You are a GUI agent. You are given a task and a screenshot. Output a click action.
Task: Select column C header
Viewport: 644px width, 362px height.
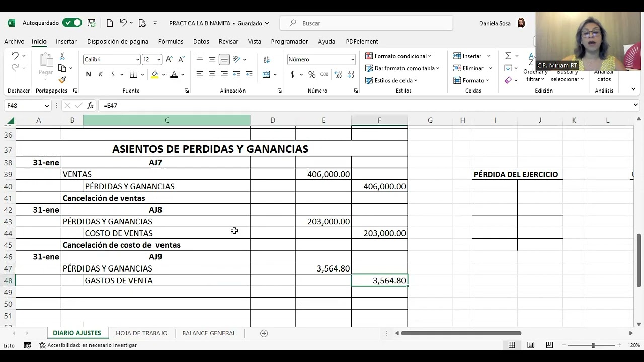[167, 120]
